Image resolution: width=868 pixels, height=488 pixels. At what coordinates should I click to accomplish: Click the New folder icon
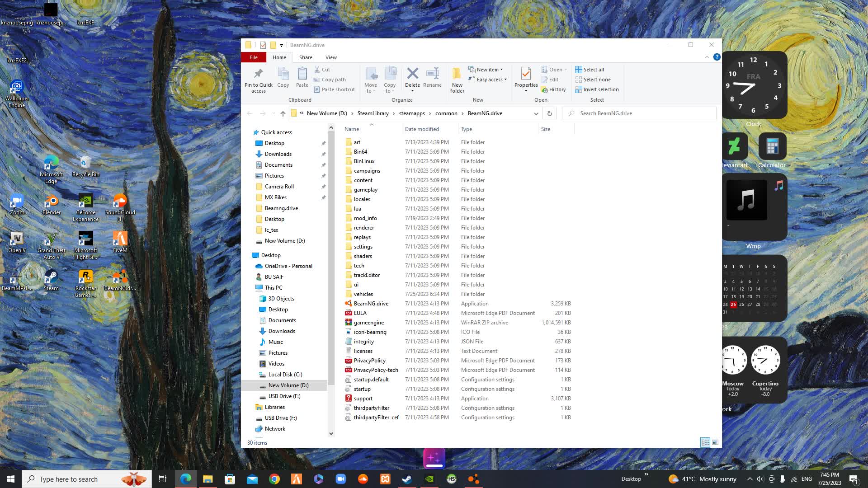(x=457, y=74)
